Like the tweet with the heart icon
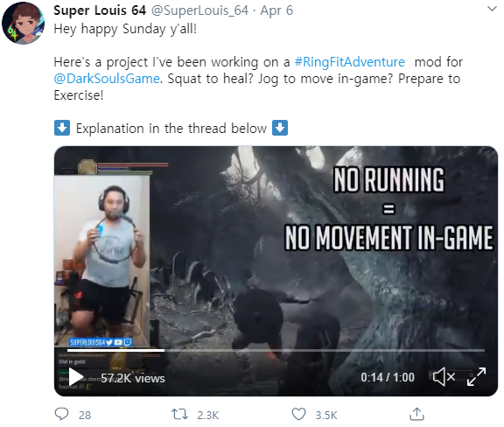The width and height of the screenshot is (504, 427). (298, 414)
